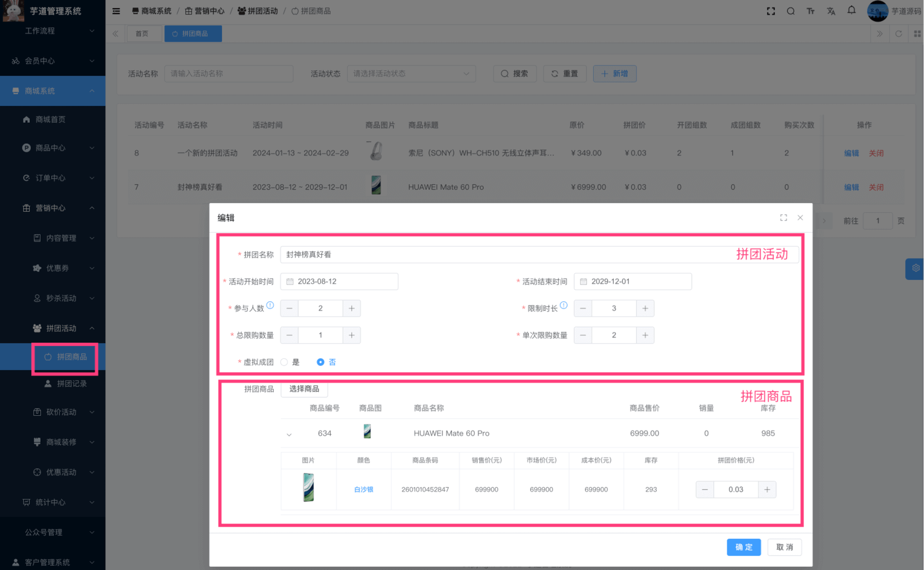Toggle the sidebar collapse hamburger icon
The width and height of the screenshot is (924, 570).
point(116,11)
